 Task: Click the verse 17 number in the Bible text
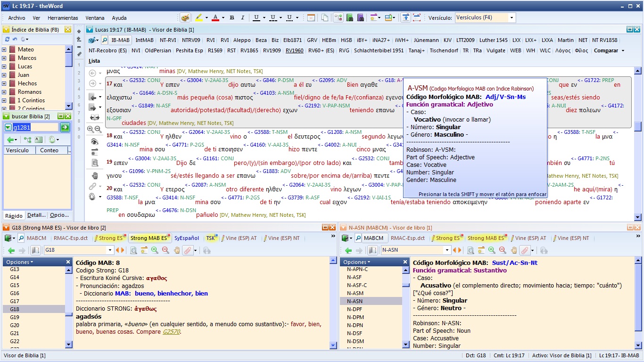tap(109, 84)
